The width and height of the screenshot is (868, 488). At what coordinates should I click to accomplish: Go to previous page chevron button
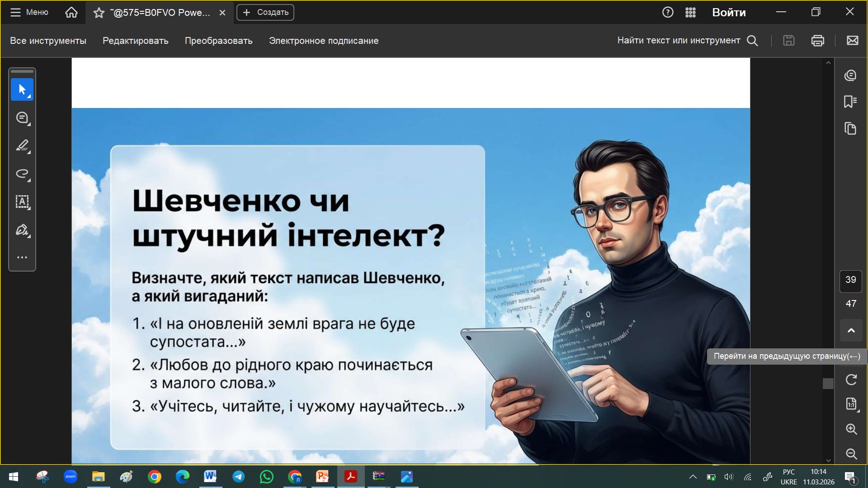pos(851,331)
